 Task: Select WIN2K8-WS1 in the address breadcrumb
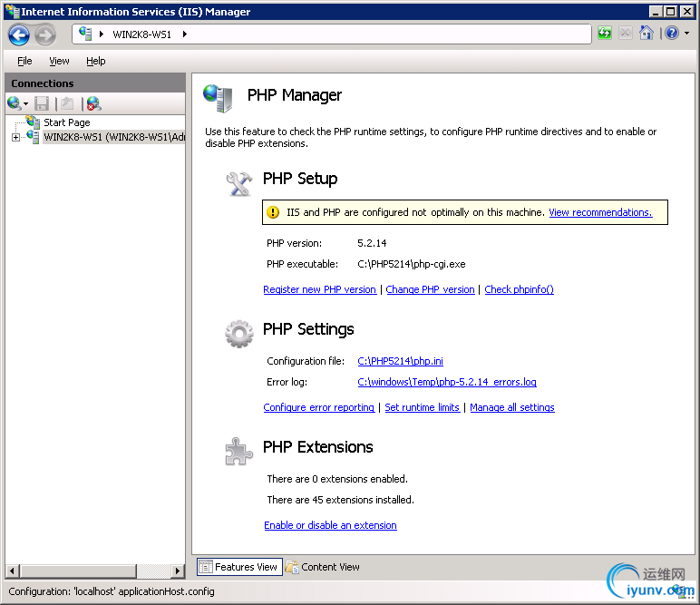click(142, 34)
